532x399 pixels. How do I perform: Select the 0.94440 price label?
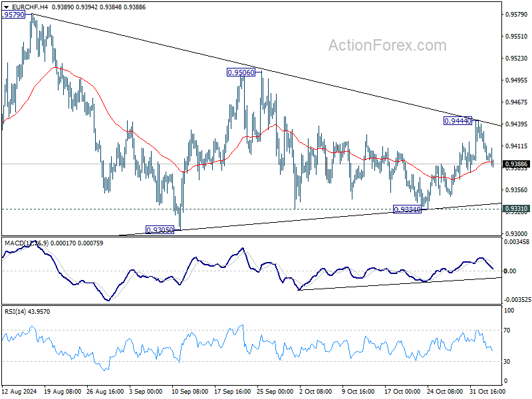(x=458, y=121)
